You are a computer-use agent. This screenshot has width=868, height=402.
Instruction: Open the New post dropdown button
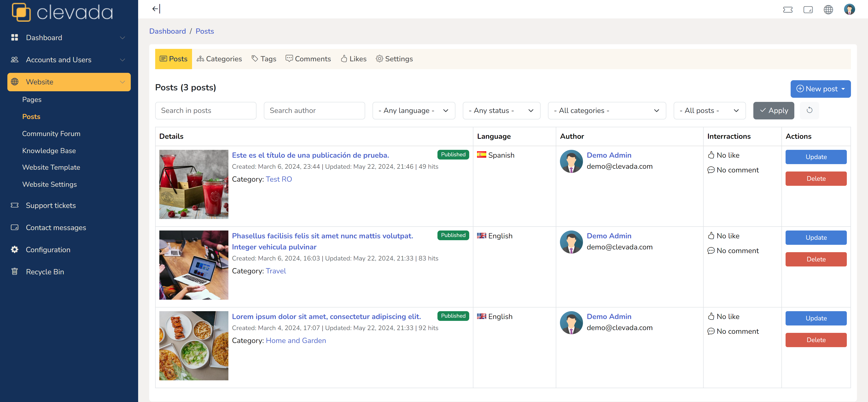[x=821, y=89]
